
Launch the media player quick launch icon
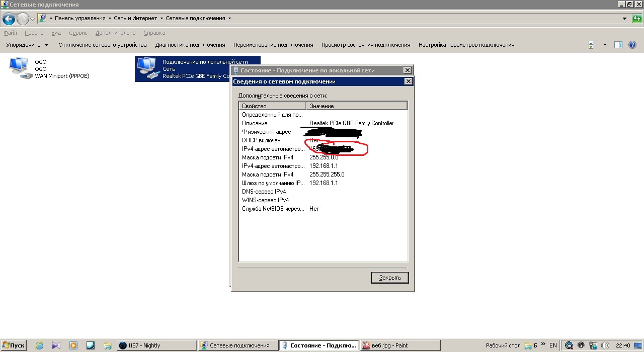coord(73,345)
